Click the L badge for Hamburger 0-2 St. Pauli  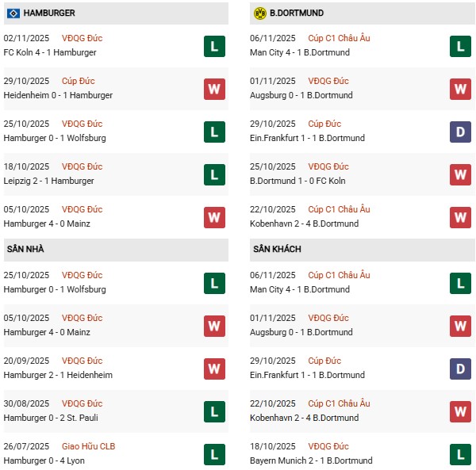(x=213, y=411)
